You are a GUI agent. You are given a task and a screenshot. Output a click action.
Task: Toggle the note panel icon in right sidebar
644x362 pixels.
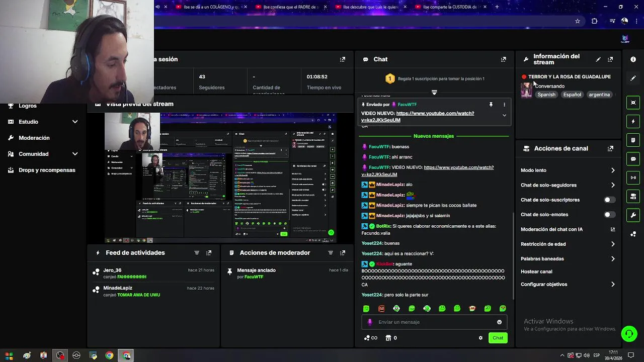(633, 140)
